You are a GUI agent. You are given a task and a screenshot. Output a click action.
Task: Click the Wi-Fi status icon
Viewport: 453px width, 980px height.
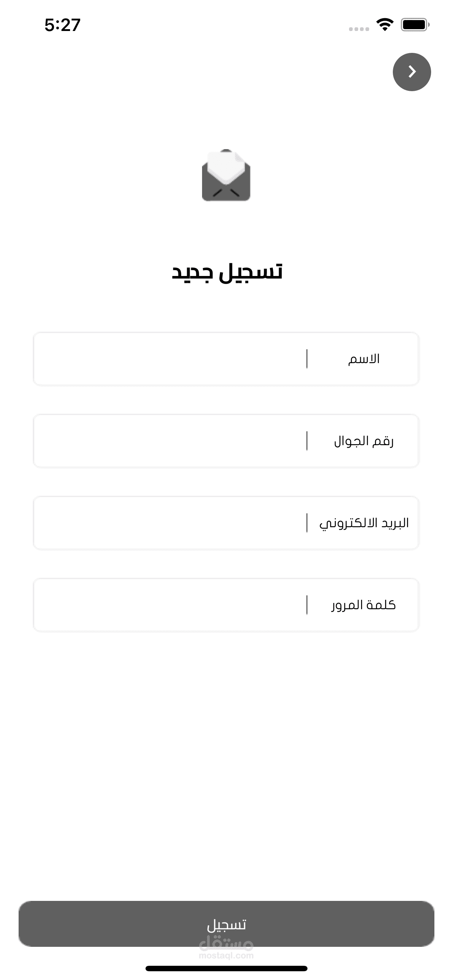[384, 25]
